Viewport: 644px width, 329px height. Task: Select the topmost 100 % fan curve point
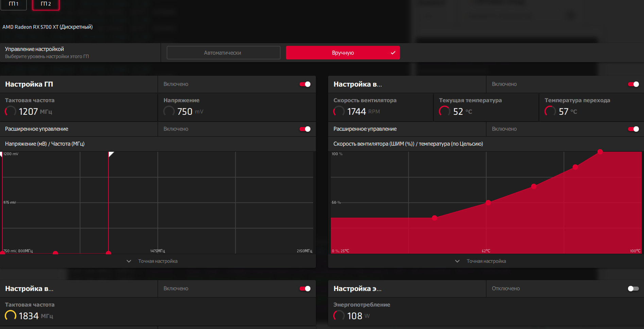[x=600, y=152]
